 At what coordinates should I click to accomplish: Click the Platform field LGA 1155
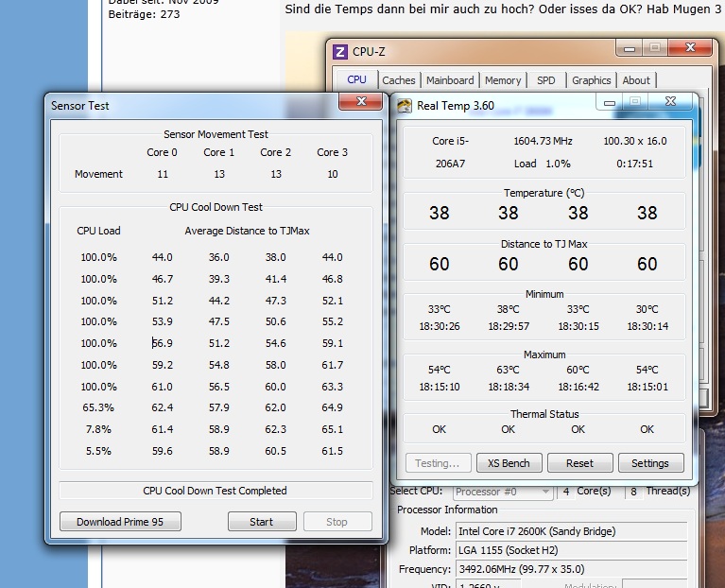coord(572,550)
